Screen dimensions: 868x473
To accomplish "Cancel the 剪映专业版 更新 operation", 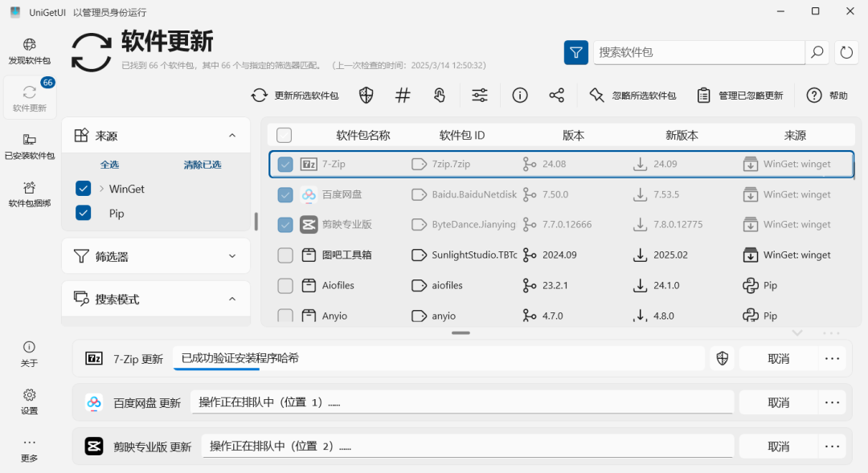I will [x=778, y=446].
